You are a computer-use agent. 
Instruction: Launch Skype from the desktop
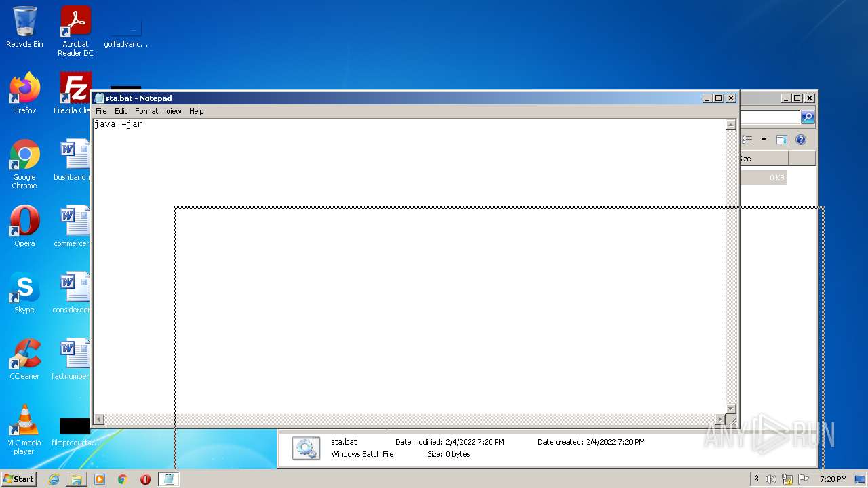(x=24, y=292)
